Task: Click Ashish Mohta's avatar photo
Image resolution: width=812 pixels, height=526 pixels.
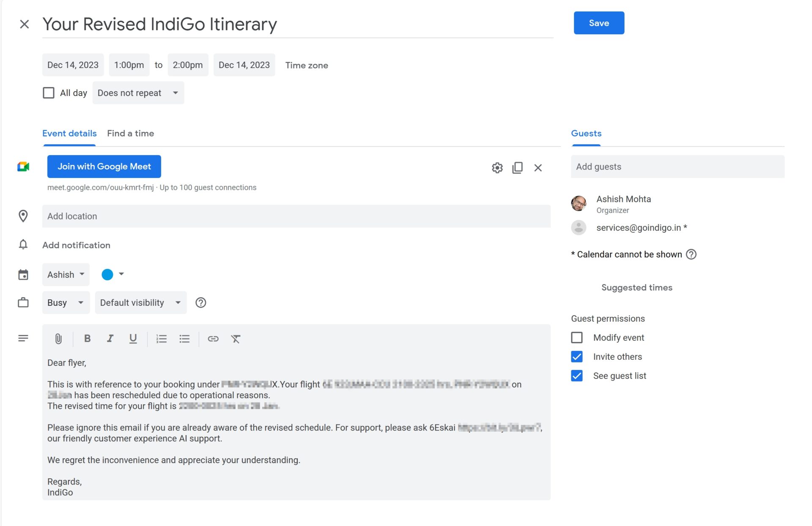Action: click(579, 203)
